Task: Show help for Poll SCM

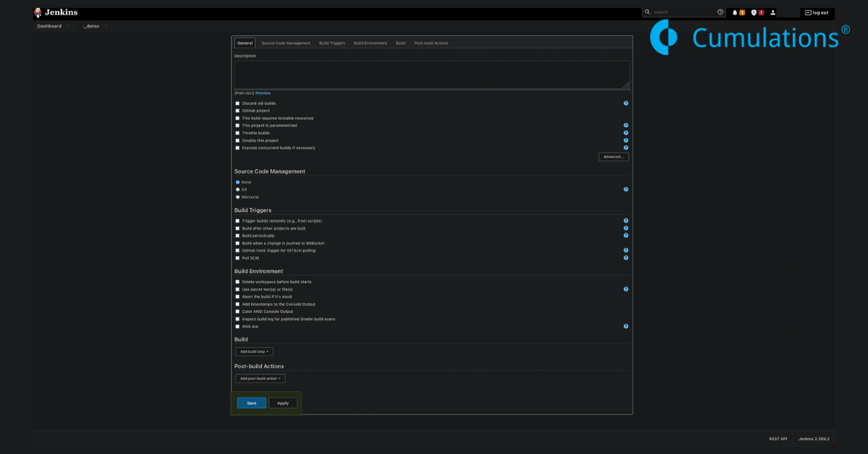Action: tap(626, 258)
